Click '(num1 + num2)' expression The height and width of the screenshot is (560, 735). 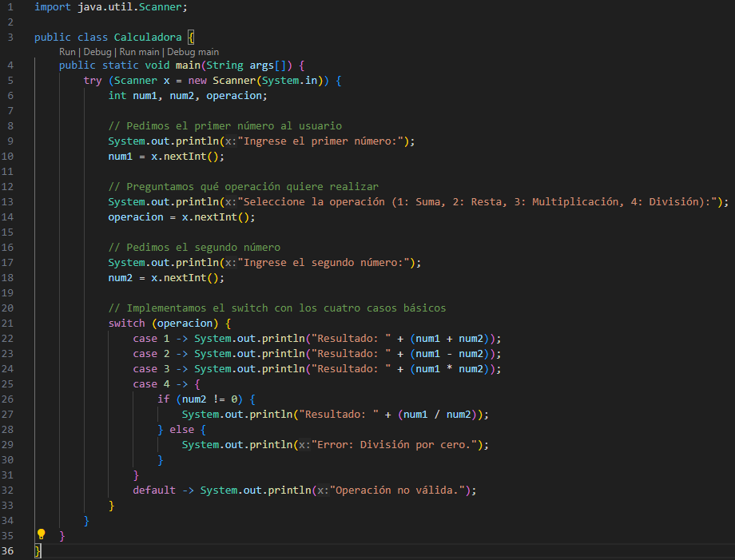[x=450, y=339]
